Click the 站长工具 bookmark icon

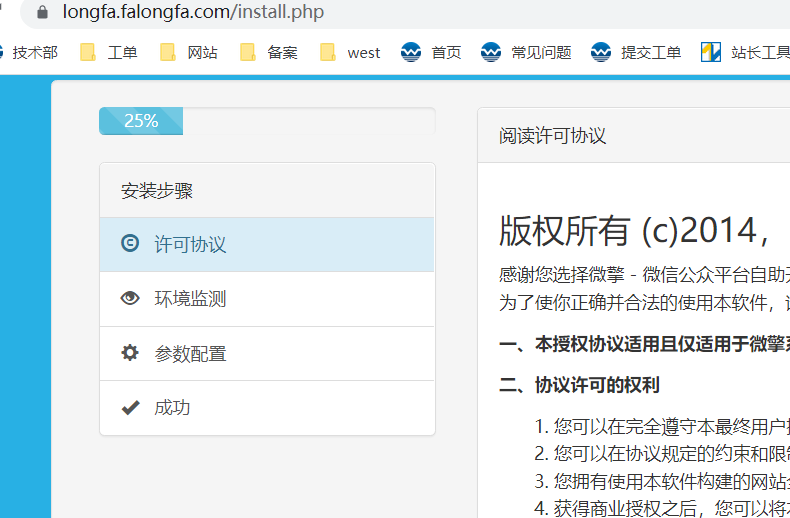711,52
